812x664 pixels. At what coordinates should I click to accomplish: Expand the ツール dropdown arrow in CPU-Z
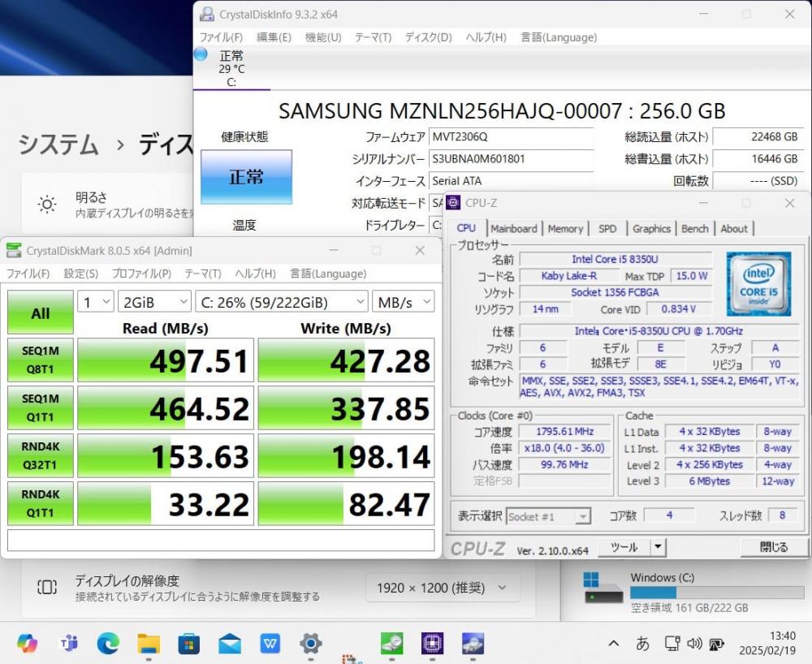click(659, 547)
